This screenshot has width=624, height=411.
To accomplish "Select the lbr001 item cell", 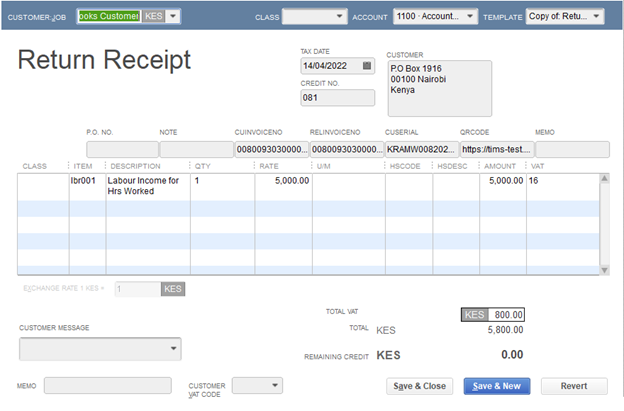I will (x=84, y=181).
